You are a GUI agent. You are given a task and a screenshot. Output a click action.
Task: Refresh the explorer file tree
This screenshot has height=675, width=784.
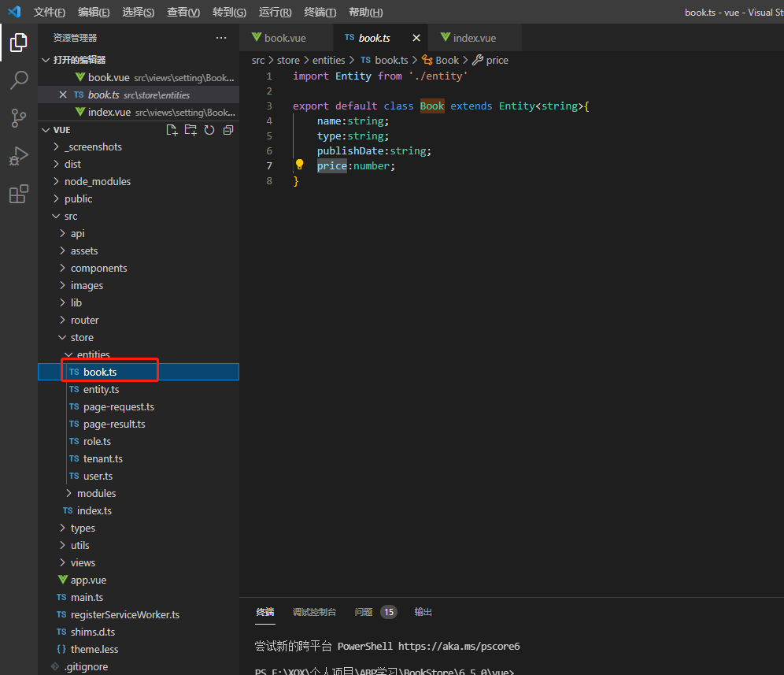[x=209, y=130]
